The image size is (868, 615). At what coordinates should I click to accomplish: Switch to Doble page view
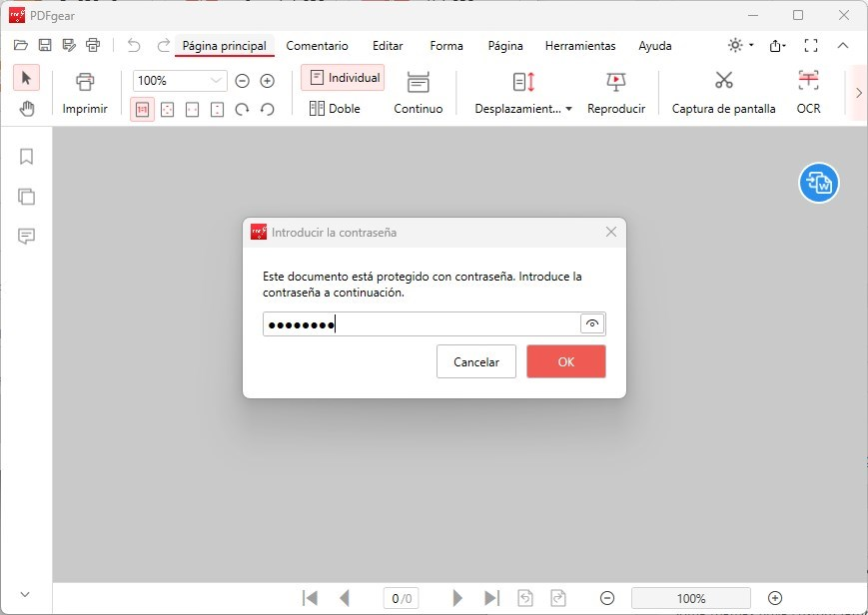pos(335,109)
